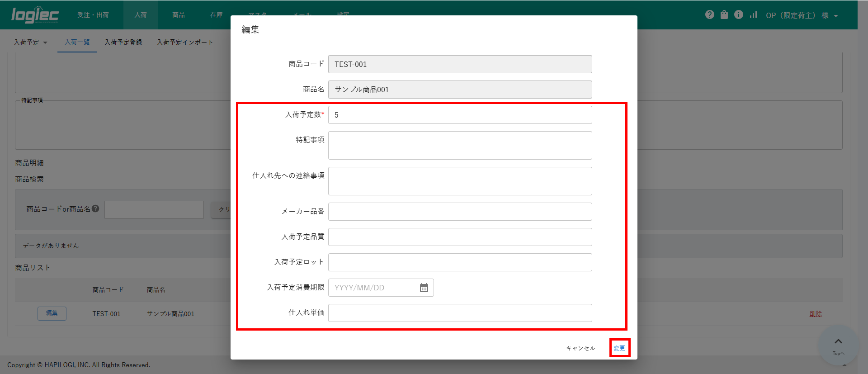868x374 pixels.
Task: Click the logiec logo
Action: 35,15
